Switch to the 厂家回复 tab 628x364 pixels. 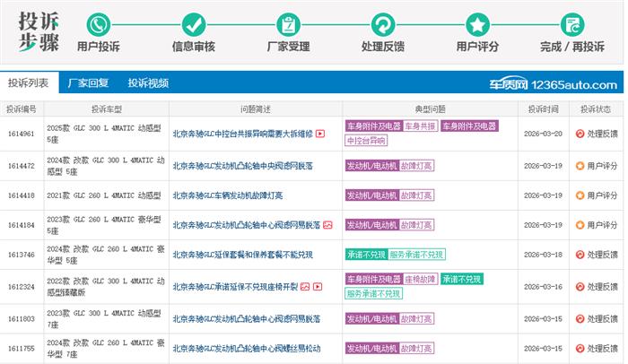[x=88, y=83]
